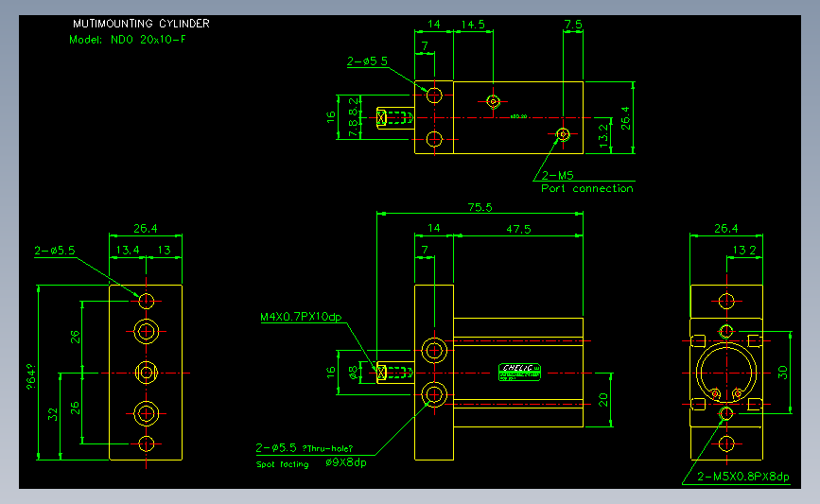
Task: Select the MUTIMOUNTING CYLINDER title text
Action: pyautogui.click(x=141, y=24)
